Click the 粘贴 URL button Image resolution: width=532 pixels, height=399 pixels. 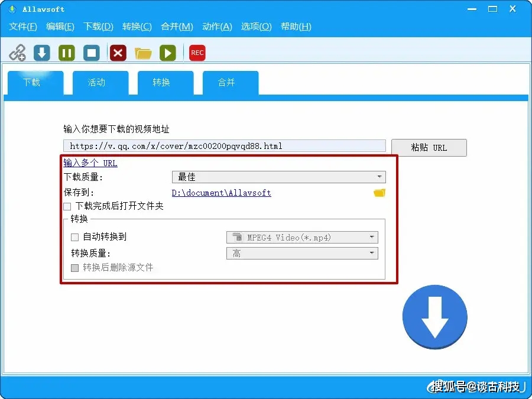click(x=429, y=148)
